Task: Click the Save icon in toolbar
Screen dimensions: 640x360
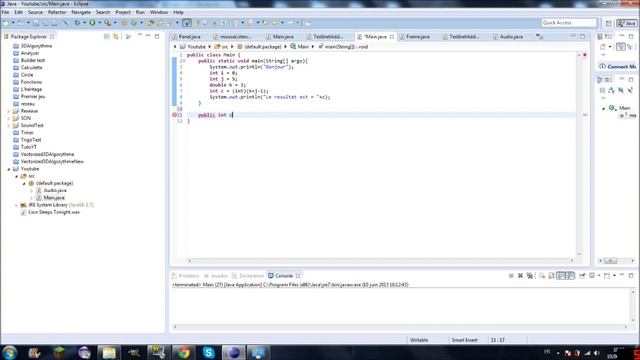Action: point(36,23)
